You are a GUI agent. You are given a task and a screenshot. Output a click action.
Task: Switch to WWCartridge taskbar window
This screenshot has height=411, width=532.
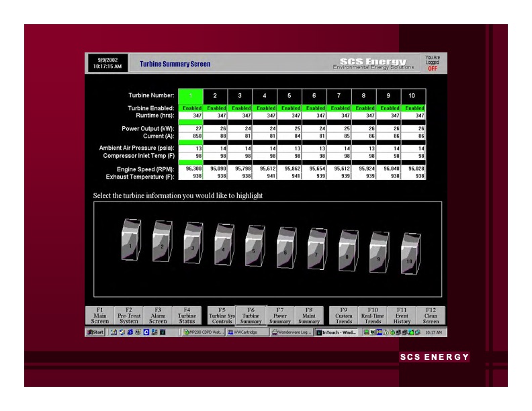tap(247, 332)
